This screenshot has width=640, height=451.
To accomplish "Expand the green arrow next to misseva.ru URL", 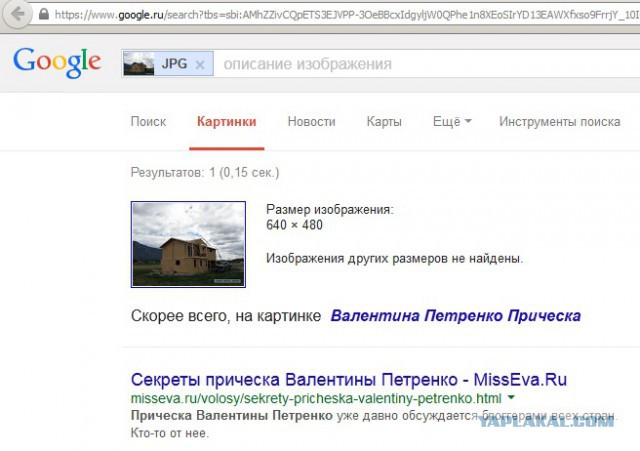I will point(511,397).
